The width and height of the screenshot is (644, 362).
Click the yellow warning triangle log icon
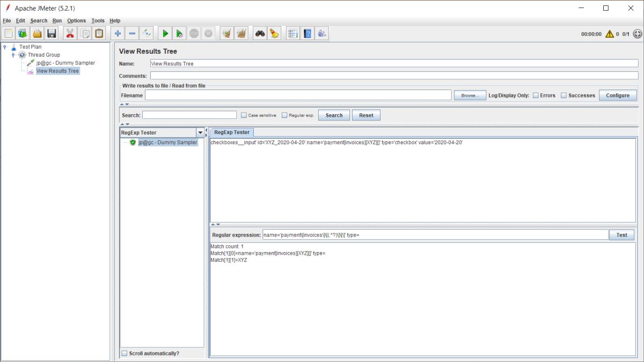(x=610, y=34)
